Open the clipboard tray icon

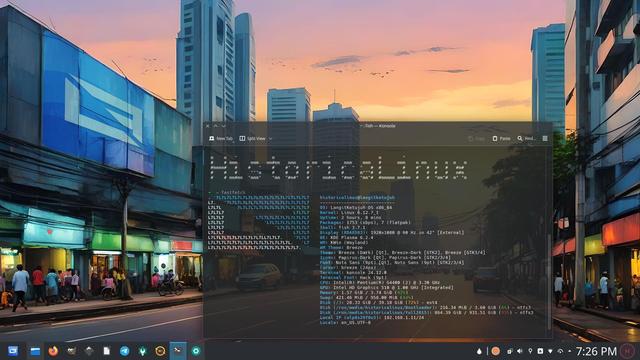509,351
